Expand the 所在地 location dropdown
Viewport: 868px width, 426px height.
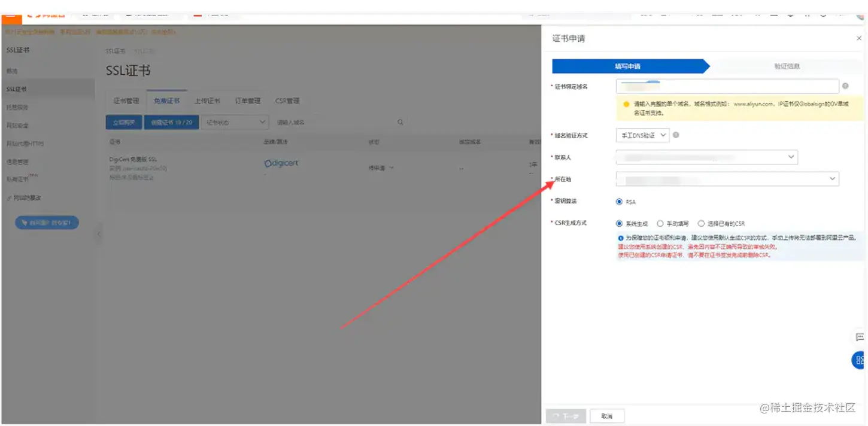[832, 179]
